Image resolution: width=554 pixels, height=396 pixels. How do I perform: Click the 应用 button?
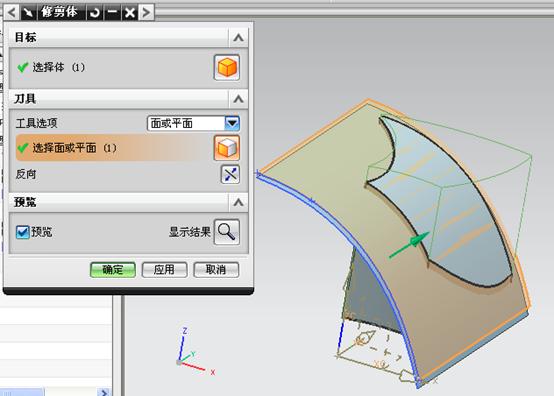[x=164, y=270]
